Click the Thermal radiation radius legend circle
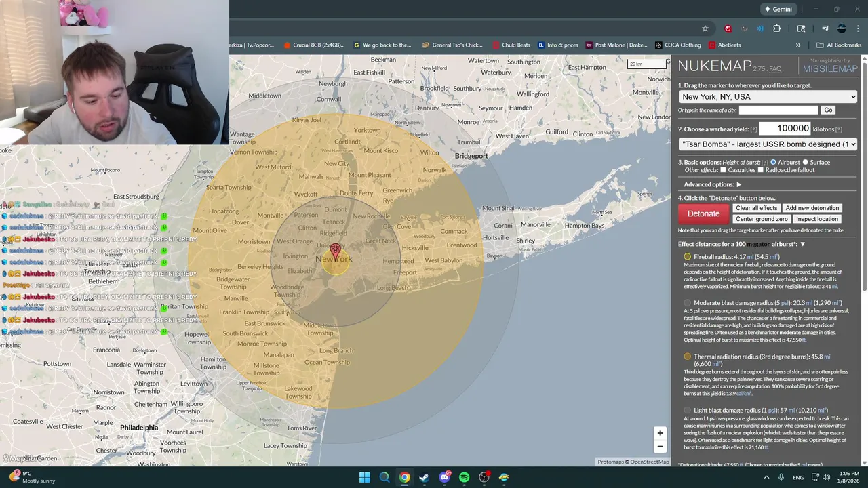Screen dimensions: 868x488 coord(687,357)
